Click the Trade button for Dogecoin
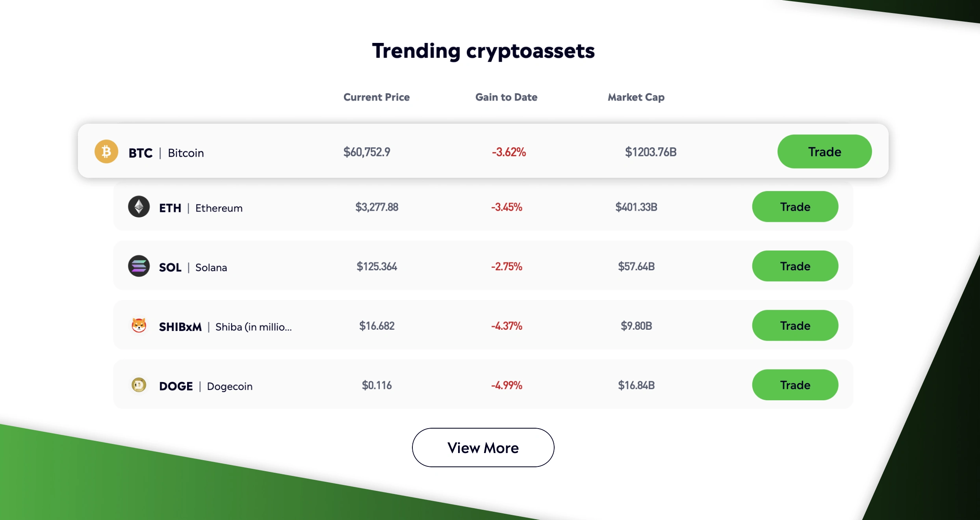Screen dimensions: 980x520 (795, 385)
